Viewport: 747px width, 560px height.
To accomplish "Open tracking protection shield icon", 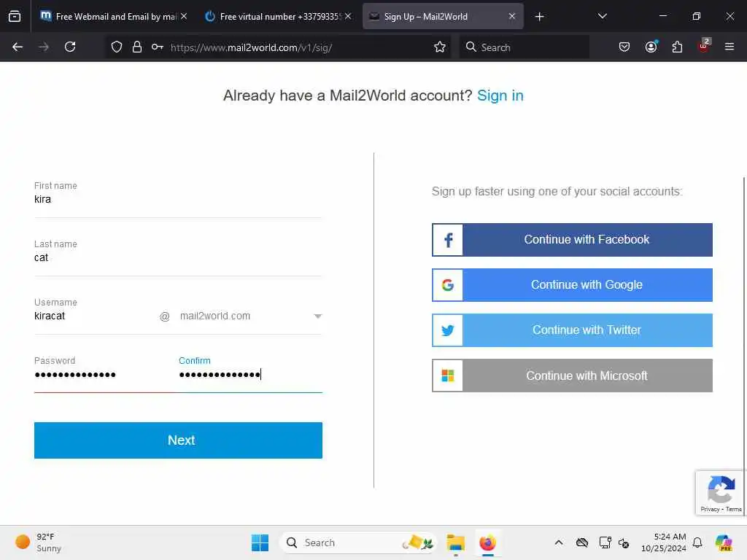I will coord(117,47).
